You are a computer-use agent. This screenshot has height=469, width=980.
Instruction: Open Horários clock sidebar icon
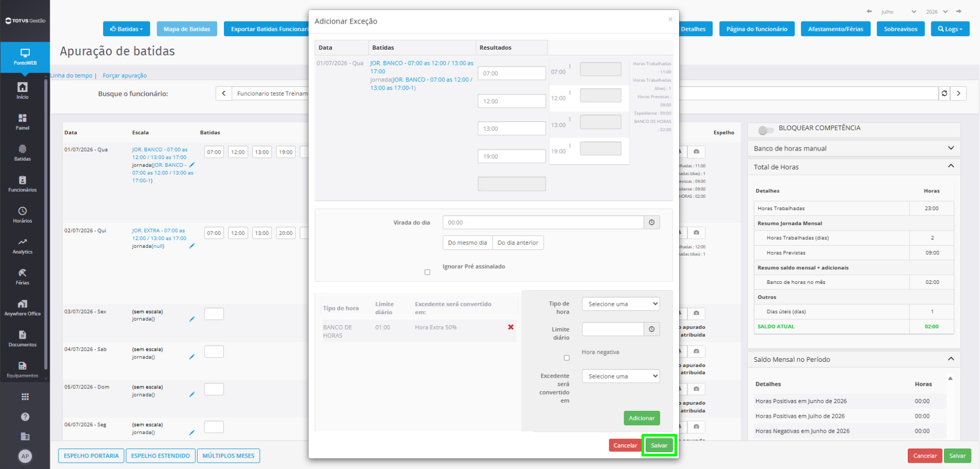click(x=22, y=214)
